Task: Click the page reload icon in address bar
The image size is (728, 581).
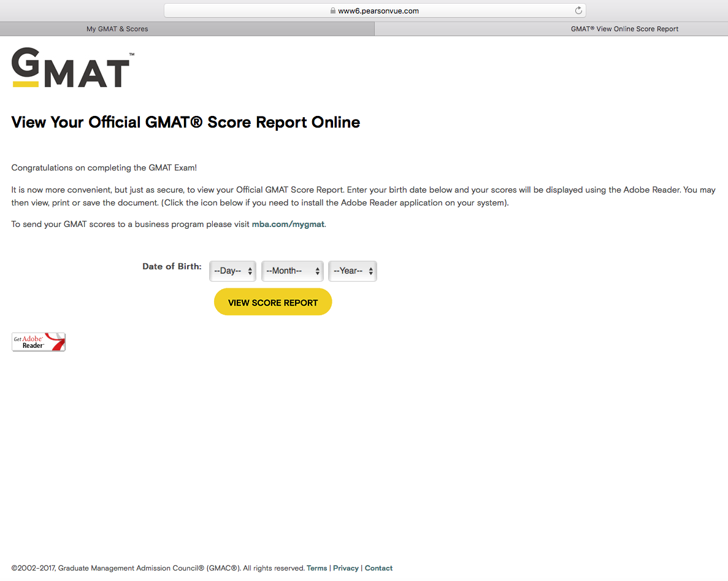Action: tap(578, 10)
